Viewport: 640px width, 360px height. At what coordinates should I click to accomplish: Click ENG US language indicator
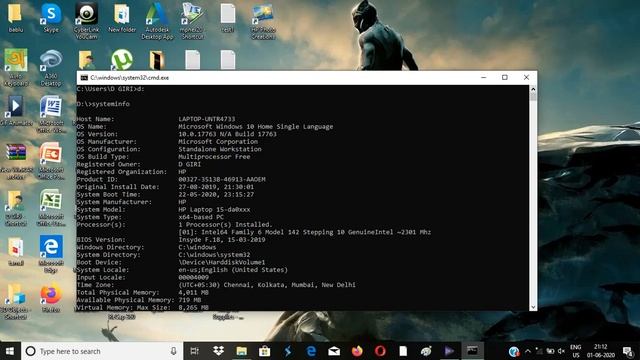point(576,351)
